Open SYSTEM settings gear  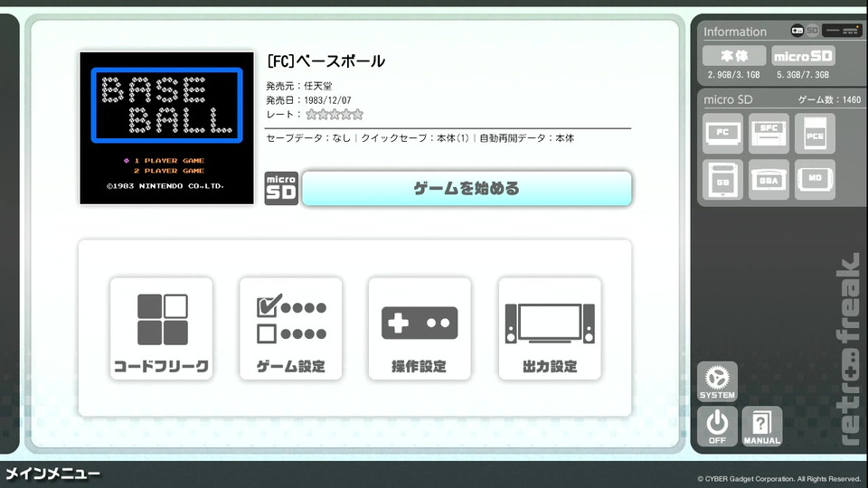[717, 381]
